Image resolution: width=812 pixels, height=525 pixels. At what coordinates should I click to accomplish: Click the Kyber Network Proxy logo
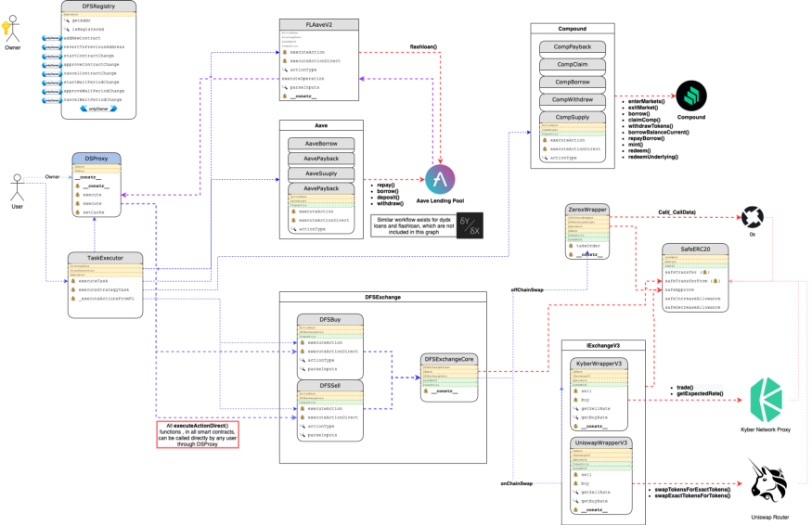point(766,399)
